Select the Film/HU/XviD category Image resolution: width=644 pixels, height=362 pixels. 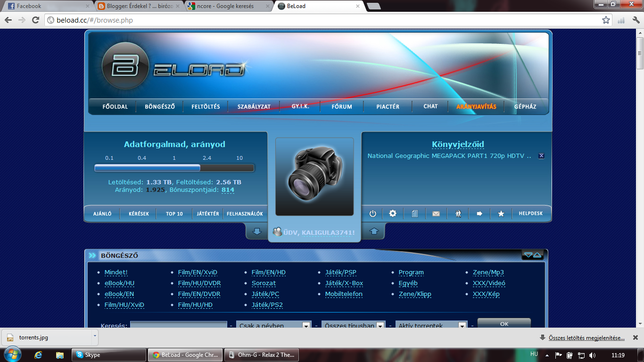[124, 305]
